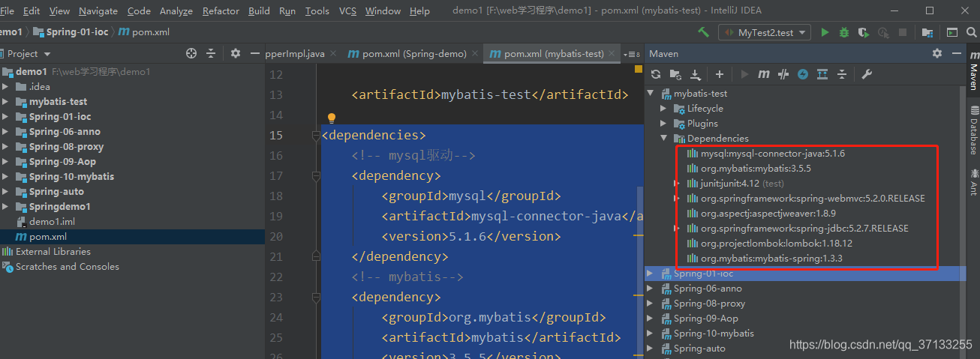This screenshot has width=980, height=359.
Task: Run MyTest2.test with the green play button
Action: [x=825, y=32]
